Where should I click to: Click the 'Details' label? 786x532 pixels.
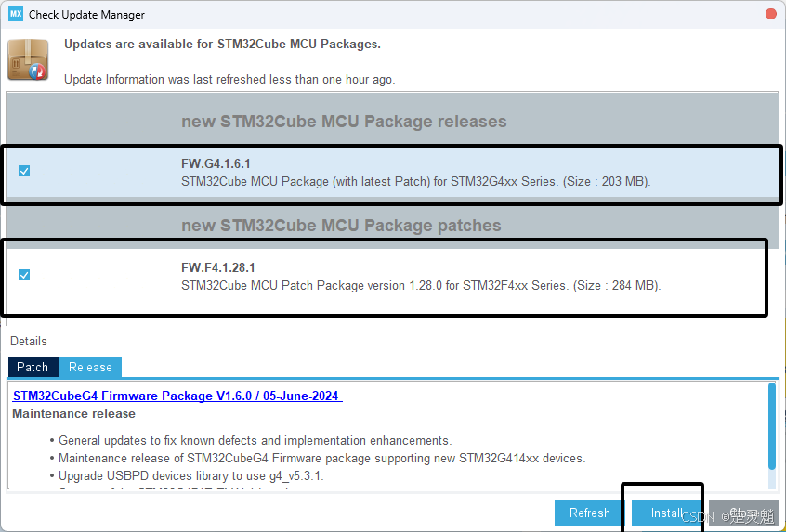(x=29, y=341)
